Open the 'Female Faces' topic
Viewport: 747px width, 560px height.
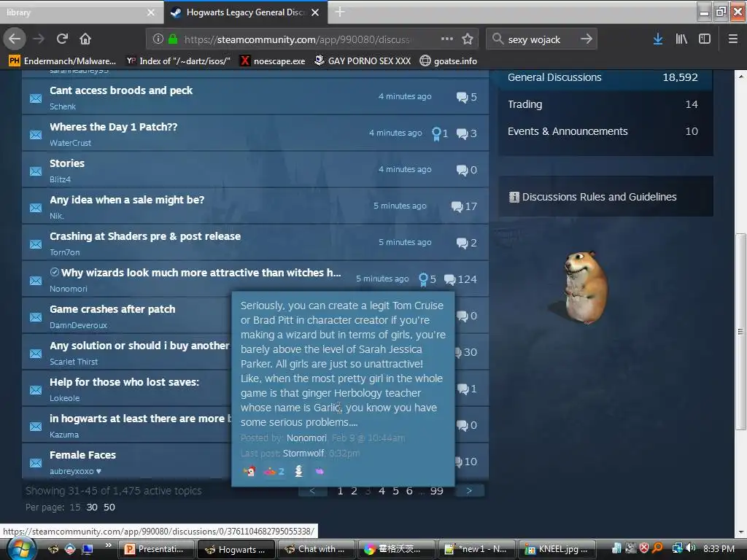click(x=83, y=455)
